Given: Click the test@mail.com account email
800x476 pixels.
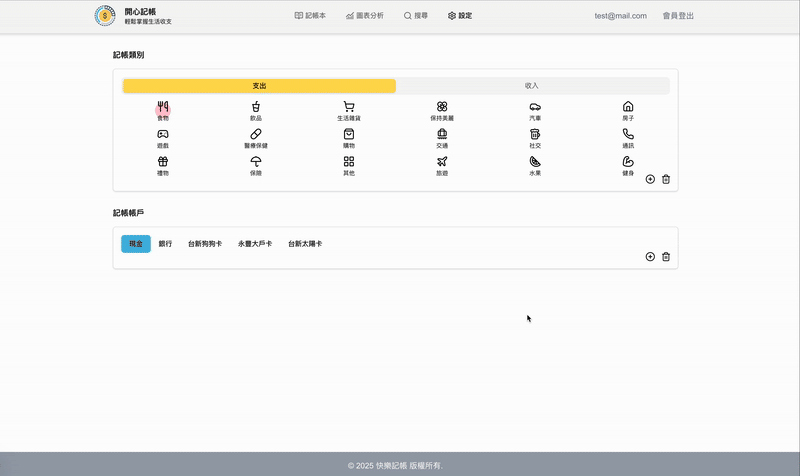Looking at the screenshot, I should [620, 16].
